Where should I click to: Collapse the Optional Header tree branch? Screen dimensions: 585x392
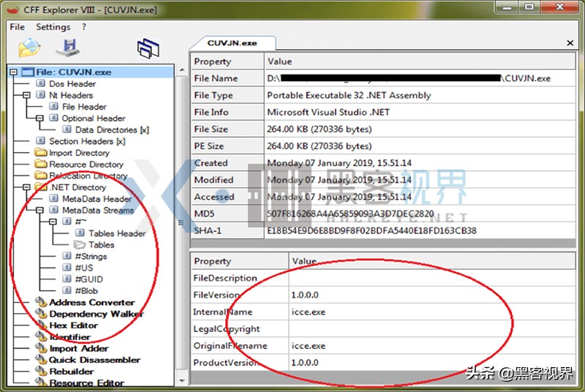(39, 118)
